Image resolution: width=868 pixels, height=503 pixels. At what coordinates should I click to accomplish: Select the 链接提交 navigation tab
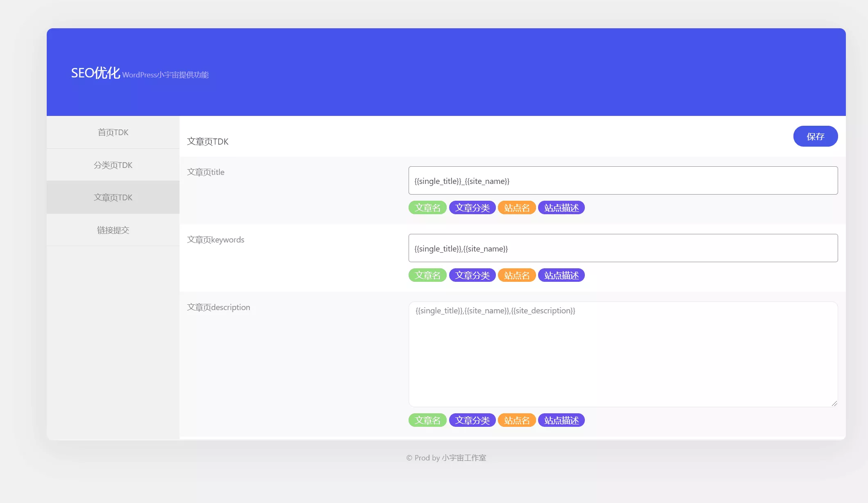click(x=113, y=229)
